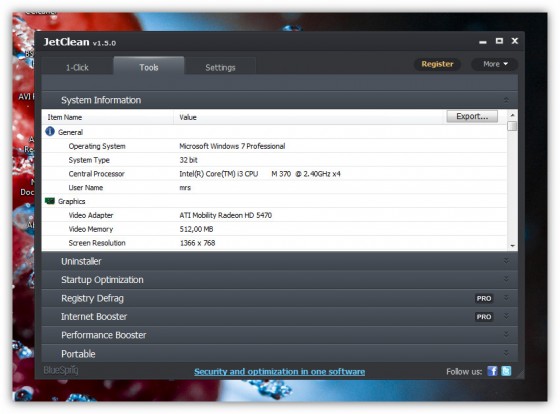Screen dimensions: 560x414
Task: Click the Register button
Action: pyautogui.click(x=437, y=64)
